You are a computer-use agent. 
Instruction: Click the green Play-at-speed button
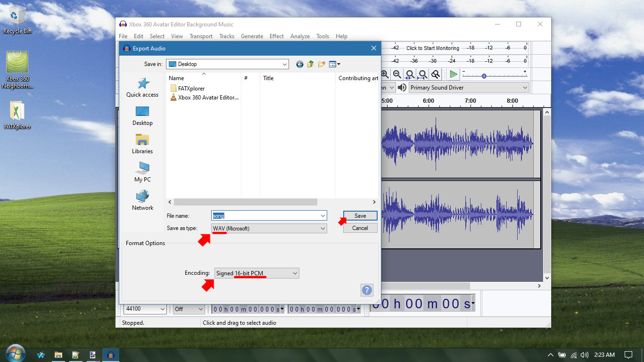(x=453, y=74)
